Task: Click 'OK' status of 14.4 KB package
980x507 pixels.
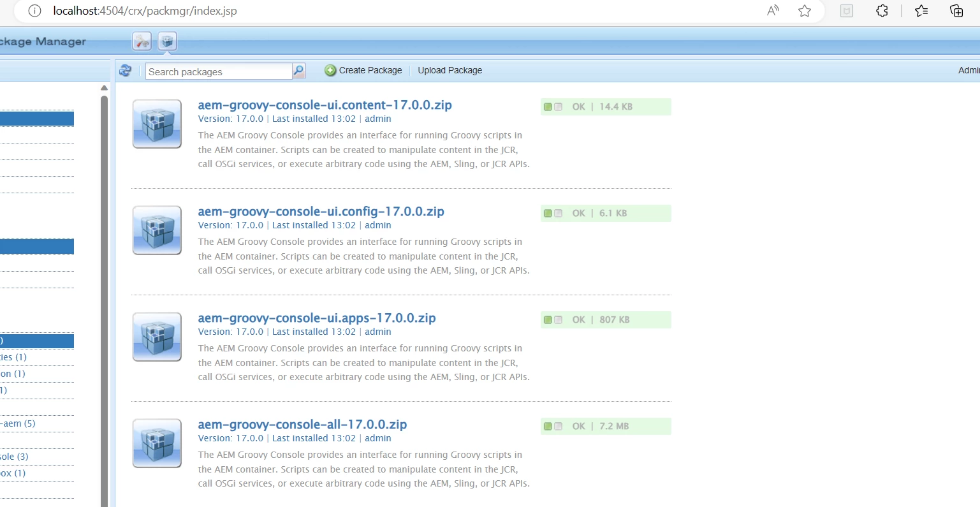Action: point(579,107)
